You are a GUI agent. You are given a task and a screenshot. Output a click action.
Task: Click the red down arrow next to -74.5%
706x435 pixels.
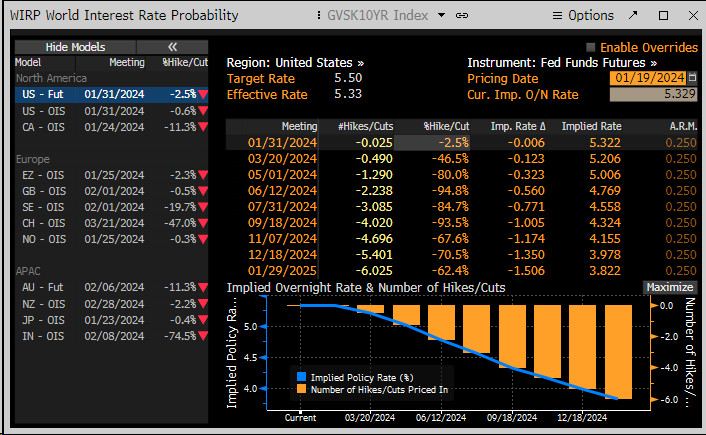(x=203, y=336)
